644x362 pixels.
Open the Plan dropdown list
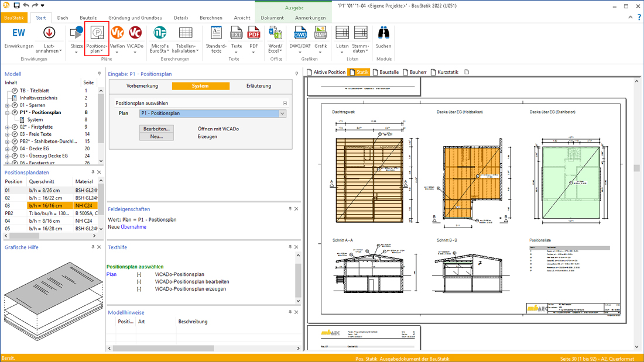tap(282, 113)
